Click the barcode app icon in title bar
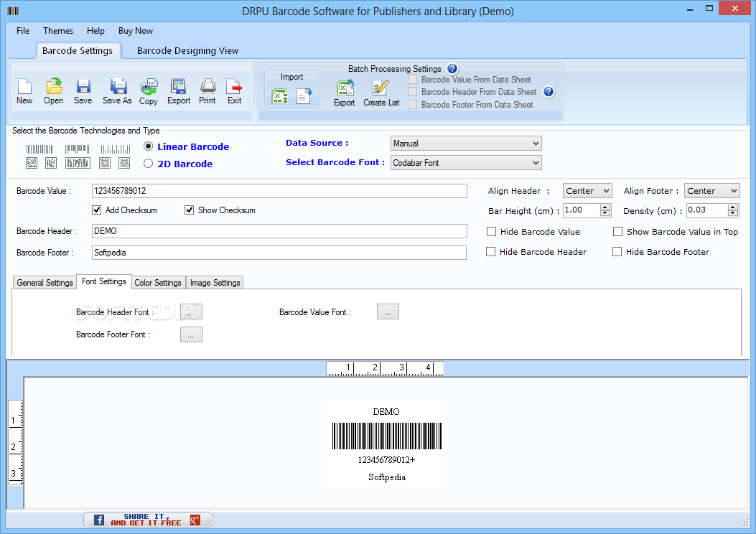The height and width of the screenshot is (534, 756). tap(13, 11)
